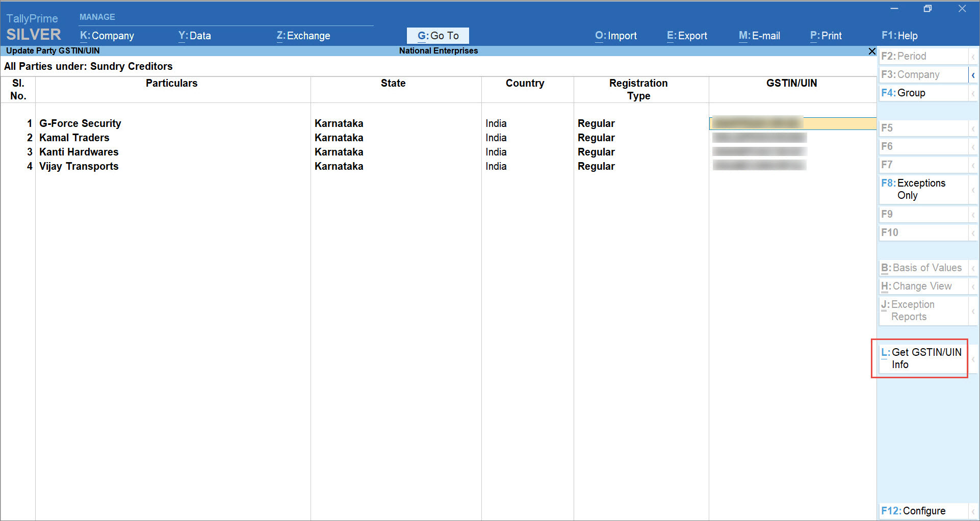Click the F4: Group button
The image size is (980, 521).
pyautogui.click(x=923, y=93)
